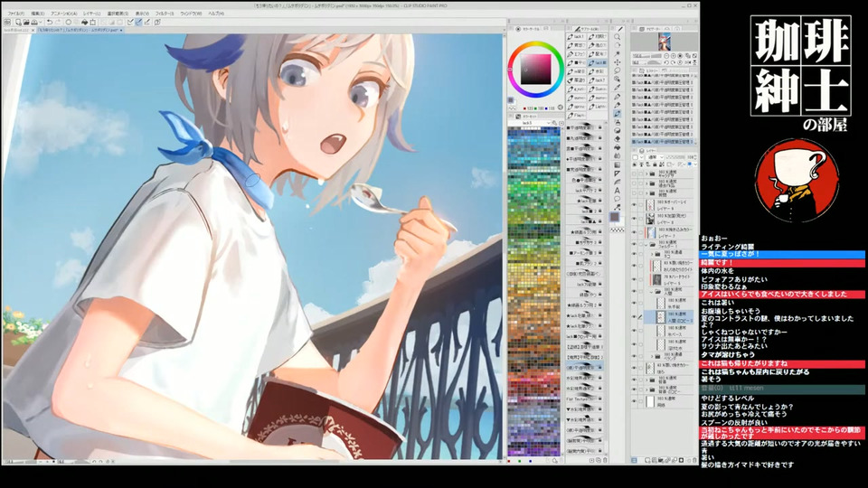Click the Undo arrow in toolbar
The height and width of the screenshot is (488, 868).
[x=51, y=23]
